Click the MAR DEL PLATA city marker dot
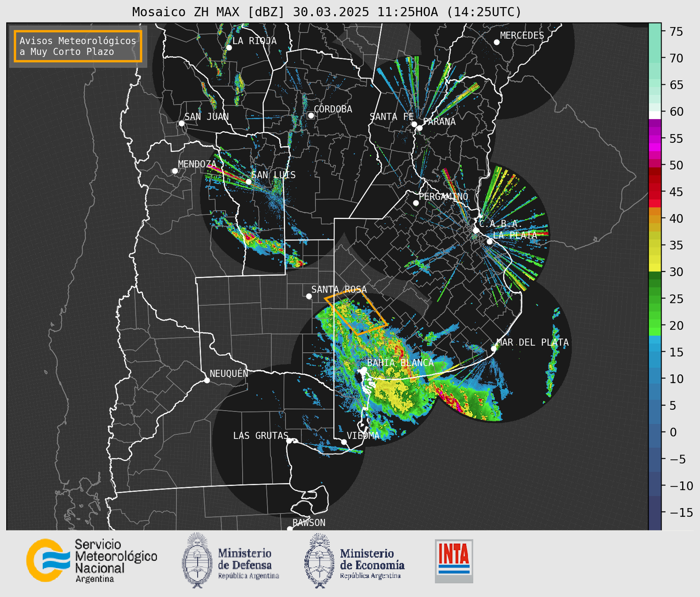Viewport: 700px width, 597px height. [x=494, y=349]
